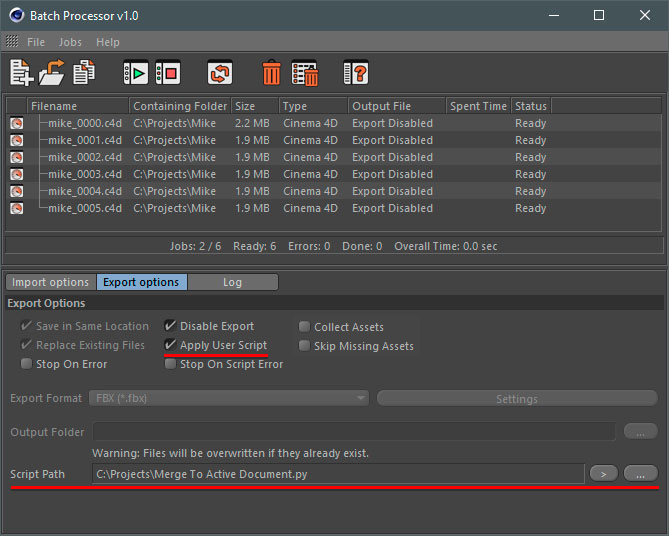This screenshot has height=536, width=669.
Task: Select the mike_0004.c4d filename
Action: coord(85,192)
